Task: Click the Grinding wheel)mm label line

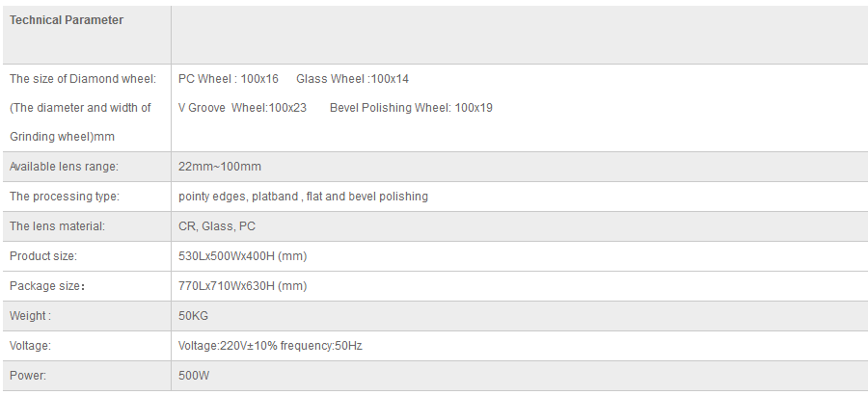Action: click(x=62, y=137)
